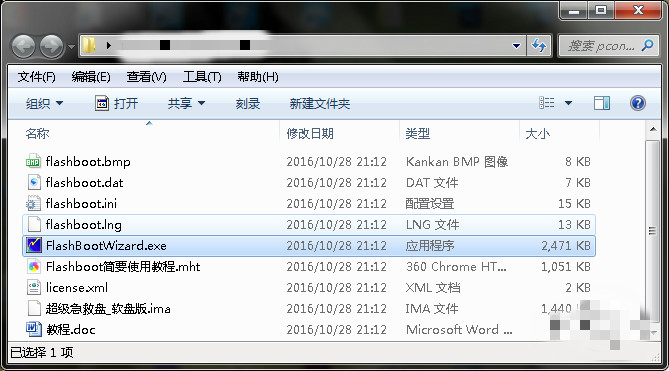This screenshot has height=371, width=669.
Task: Click 360 Chrome HT... type cell
Action: [x=456, y=267]
